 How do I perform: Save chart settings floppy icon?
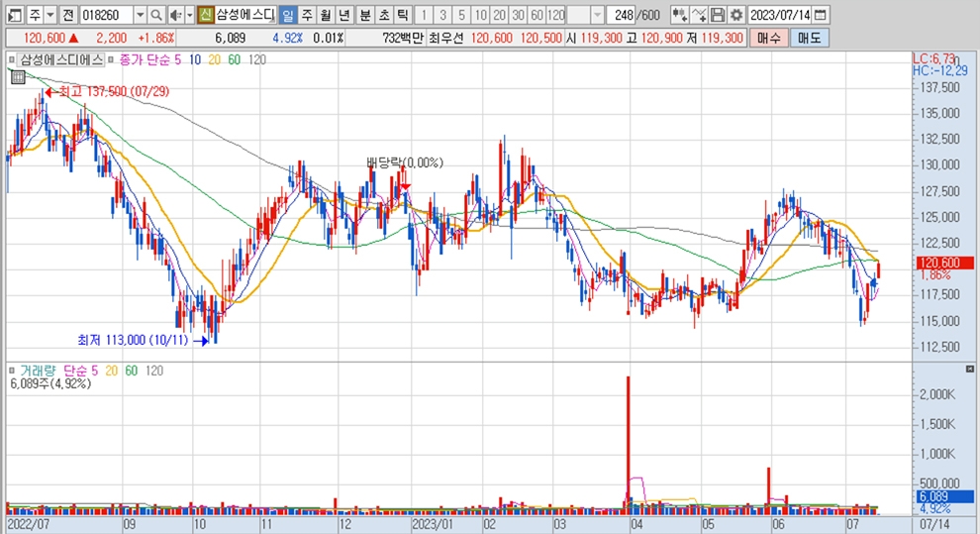[718, 15]
